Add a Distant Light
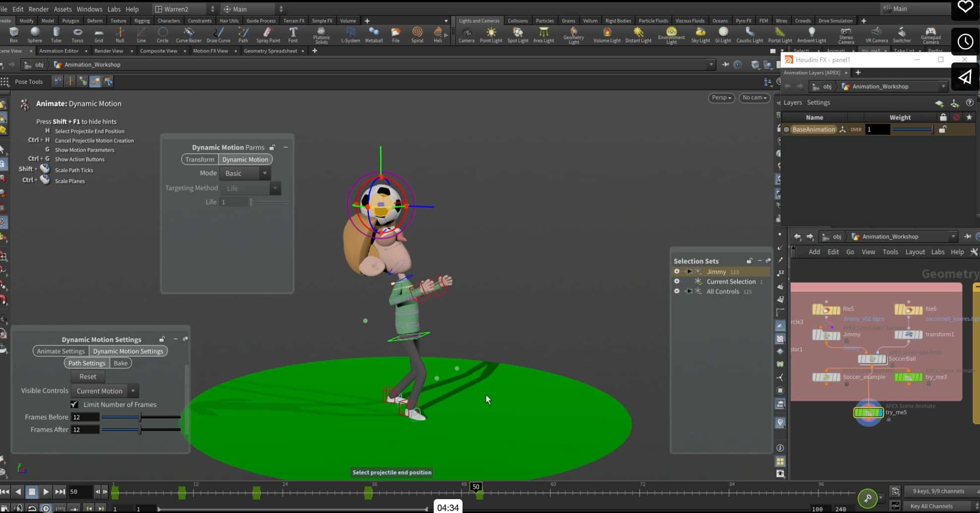The image size is (980, 513). [638, 35]
